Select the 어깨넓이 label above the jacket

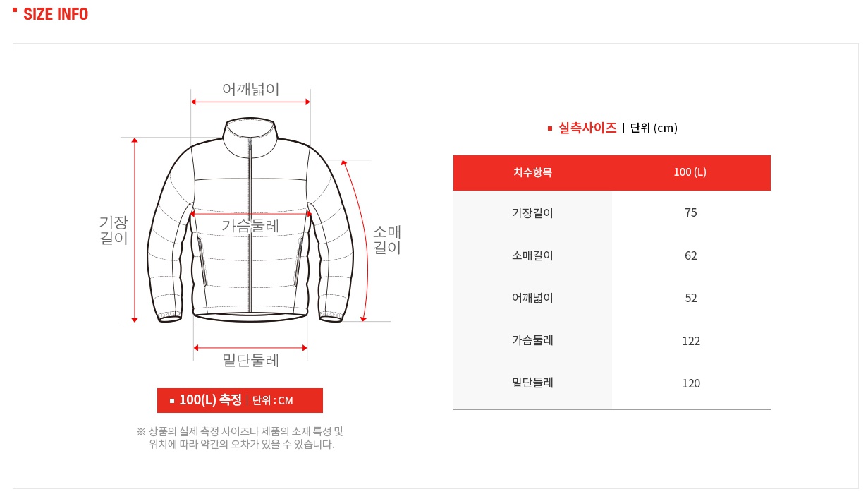250,89
